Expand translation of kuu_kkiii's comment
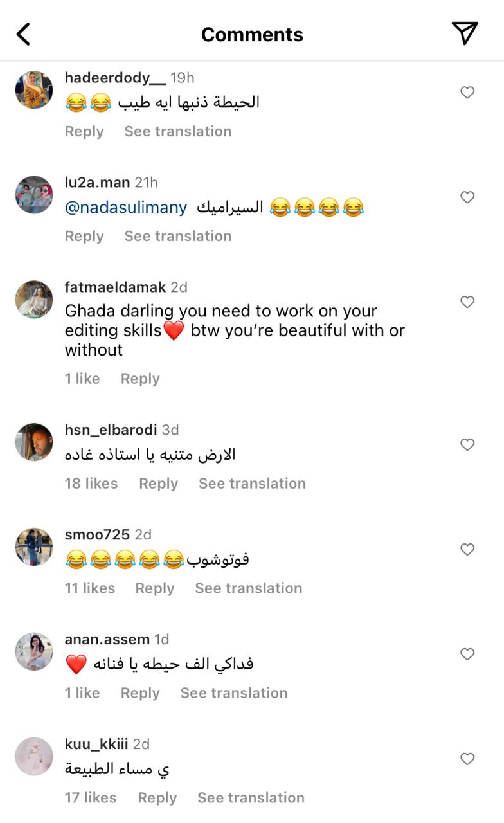This screenshot has height=823, width=504. click(251, 798)
